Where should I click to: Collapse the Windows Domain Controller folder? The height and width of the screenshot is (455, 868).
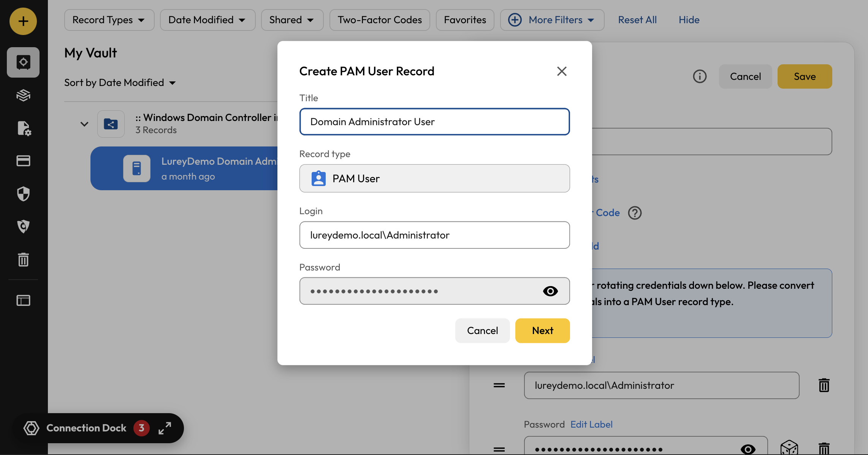84,124
